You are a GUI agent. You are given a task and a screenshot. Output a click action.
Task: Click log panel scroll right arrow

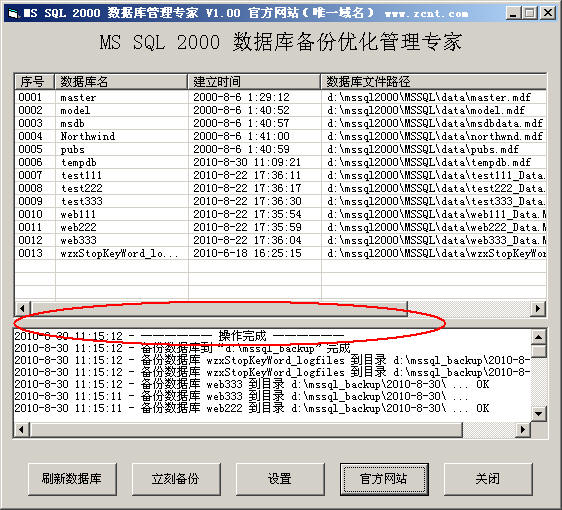523,429
